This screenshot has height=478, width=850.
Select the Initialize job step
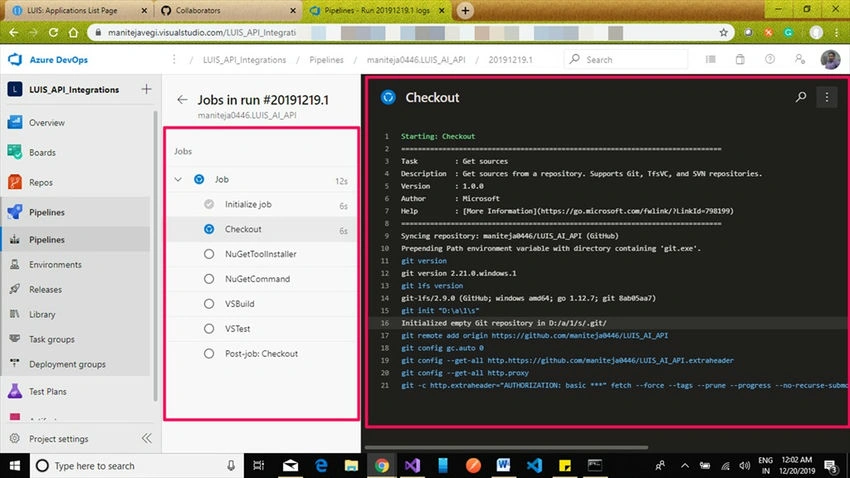pyautogui.click(x=261, y=204)
